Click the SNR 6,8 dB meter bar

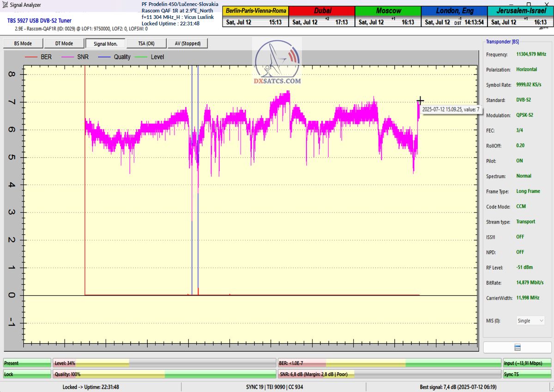pos(389,374)
